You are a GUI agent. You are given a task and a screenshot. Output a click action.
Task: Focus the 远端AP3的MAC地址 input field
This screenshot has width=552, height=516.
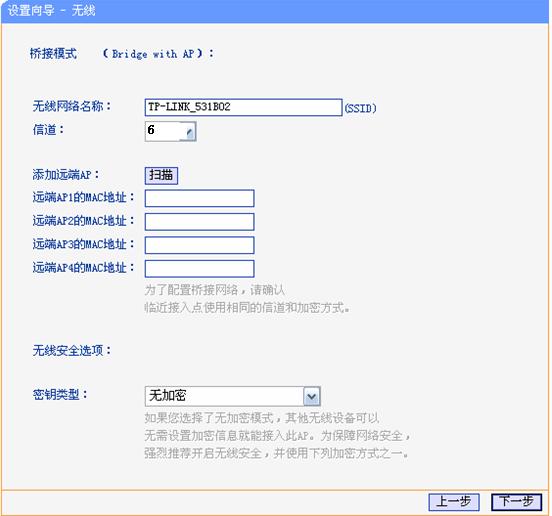pos(199,245)
